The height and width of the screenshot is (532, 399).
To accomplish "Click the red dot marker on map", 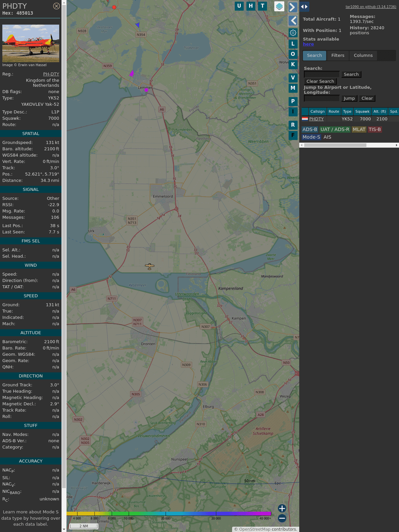I will coord(114,7).
